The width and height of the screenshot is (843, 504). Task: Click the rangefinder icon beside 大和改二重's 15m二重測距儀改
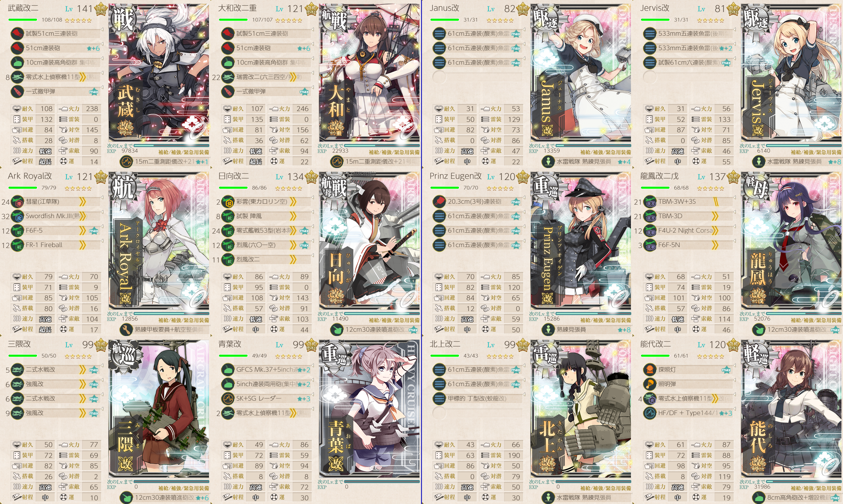point(337,162)
